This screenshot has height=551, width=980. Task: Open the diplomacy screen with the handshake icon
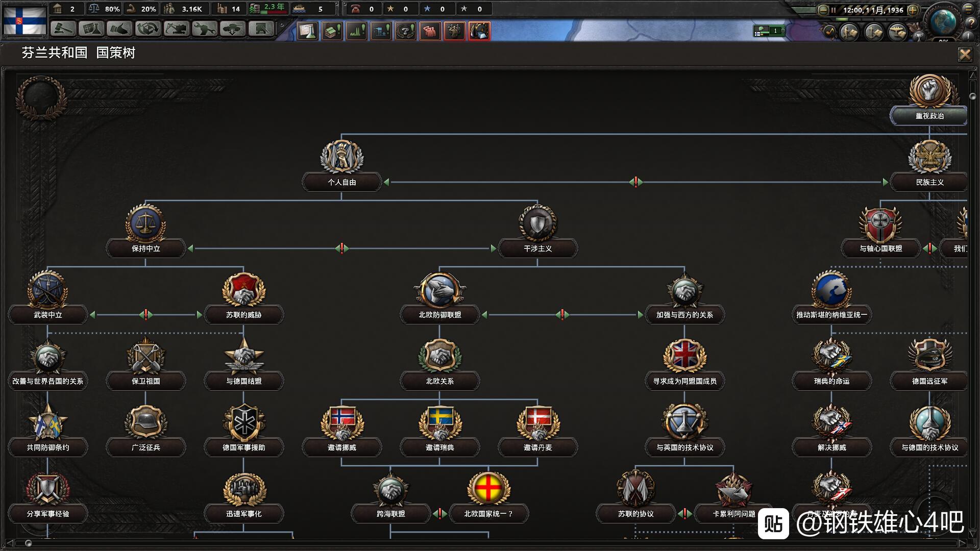[x=120, y=29]
